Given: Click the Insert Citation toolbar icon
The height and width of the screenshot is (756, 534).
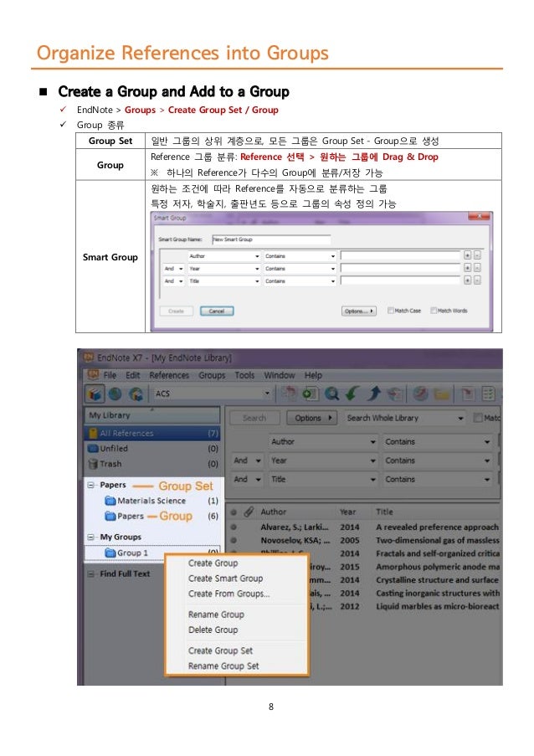Looking at the screenshot, I should click(x=466, y=394).
